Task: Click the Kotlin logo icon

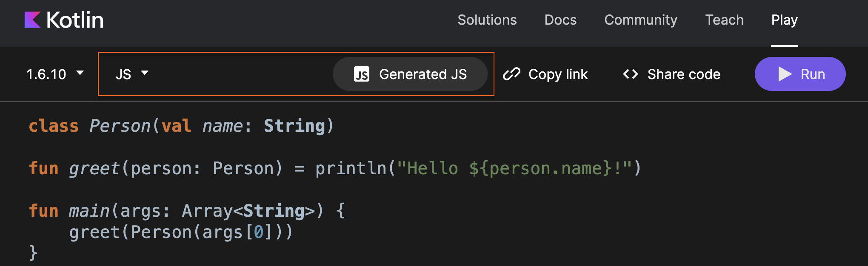Action: (x=32, y=20)
